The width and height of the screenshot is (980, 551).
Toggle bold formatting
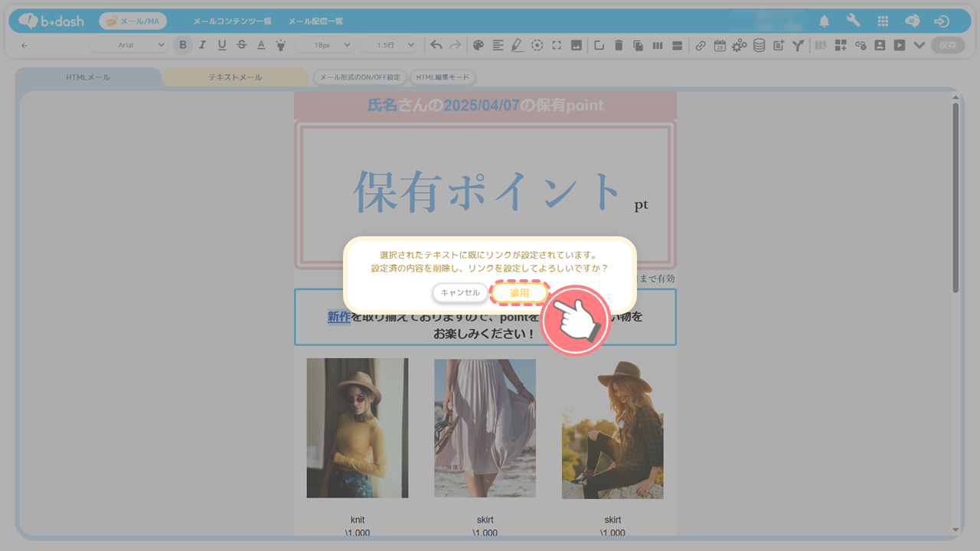[182, 45]
